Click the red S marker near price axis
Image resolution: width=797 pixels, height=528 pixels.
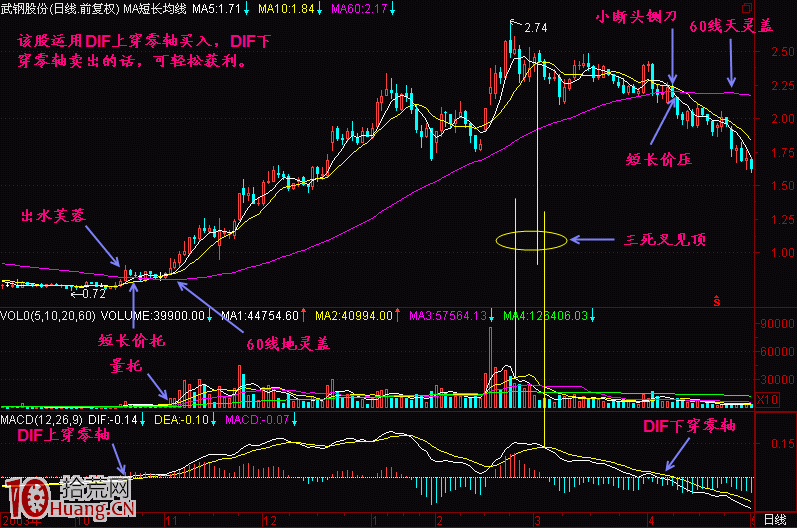[717, 301]
